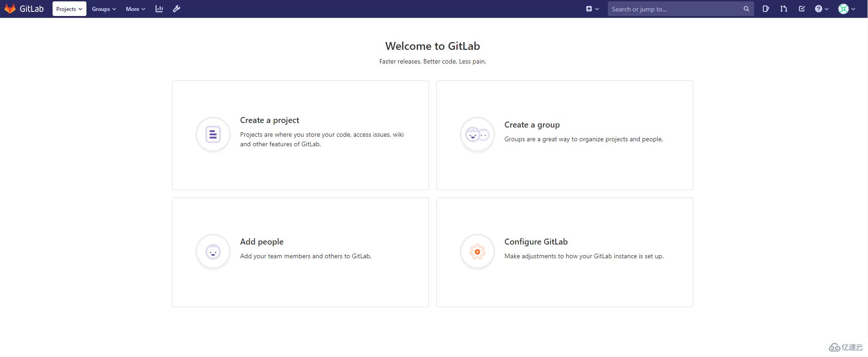The width and height of the screenshot is (868, 357).
Task: Open the Help question mark menu
Action: tap(821, 9)
